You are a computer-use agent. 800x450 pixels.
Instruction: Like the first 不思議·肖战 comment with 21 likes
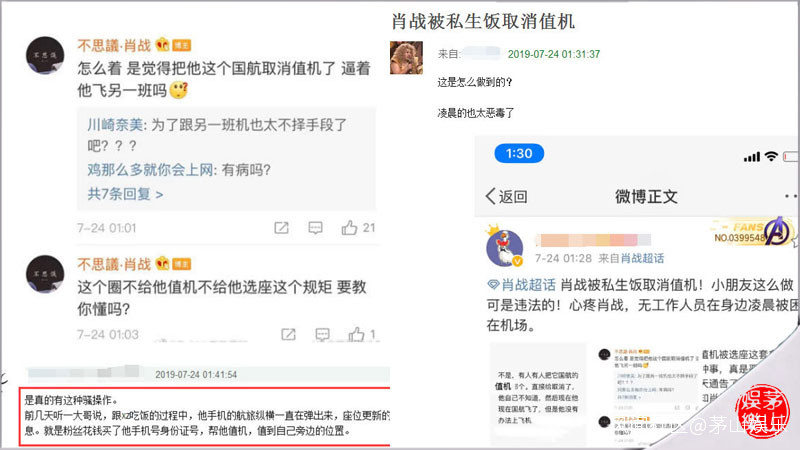point(349,228)
